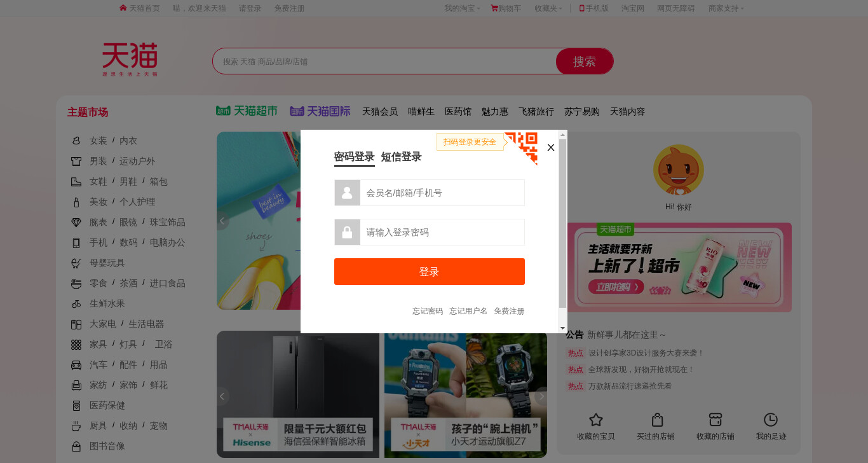Open the 忘记密码 link

(x=428, y=311)
